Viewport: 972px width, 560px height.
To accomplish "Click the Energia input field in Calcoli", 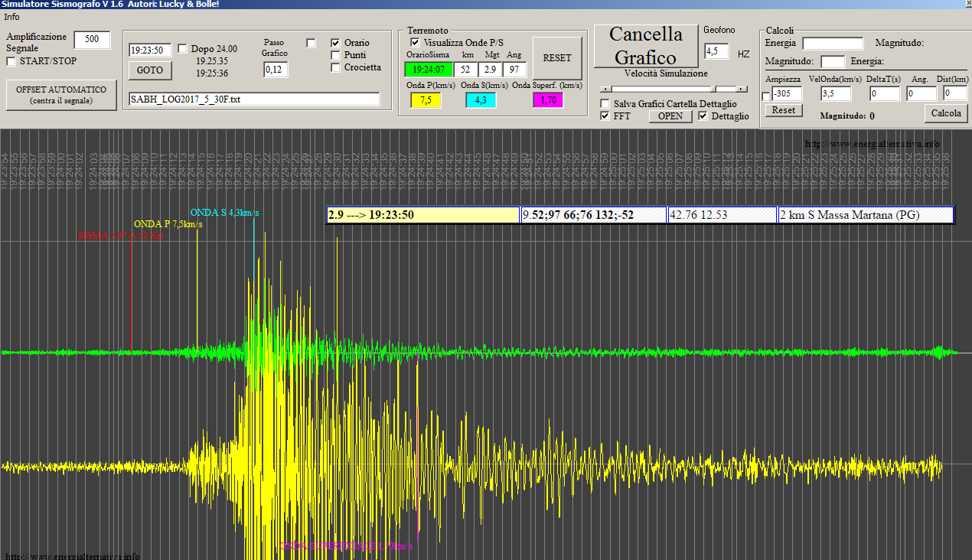I will pyautogui.click(x=833, y=44).
